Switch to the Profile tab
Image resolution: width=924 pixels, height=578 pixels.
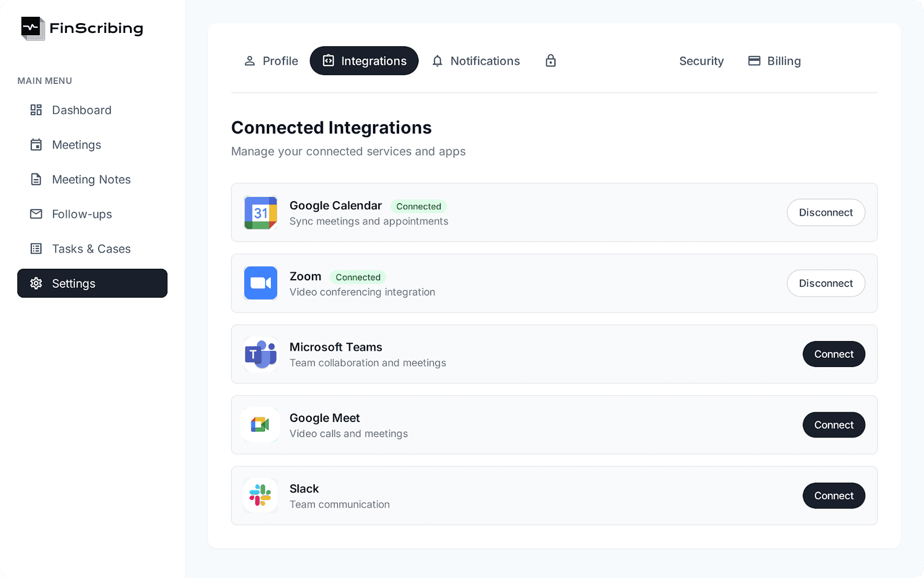coord(271,61)
